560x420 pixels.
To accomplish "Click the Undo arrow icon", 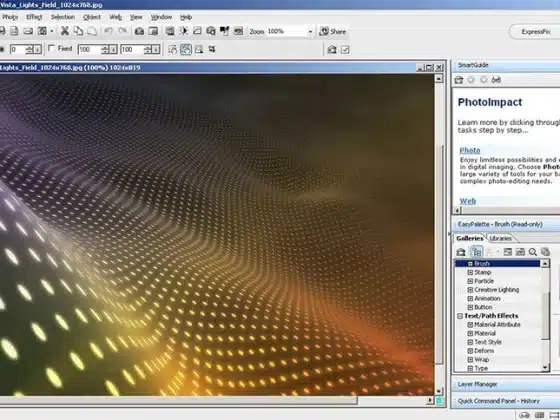I will [x=109, y=31].
